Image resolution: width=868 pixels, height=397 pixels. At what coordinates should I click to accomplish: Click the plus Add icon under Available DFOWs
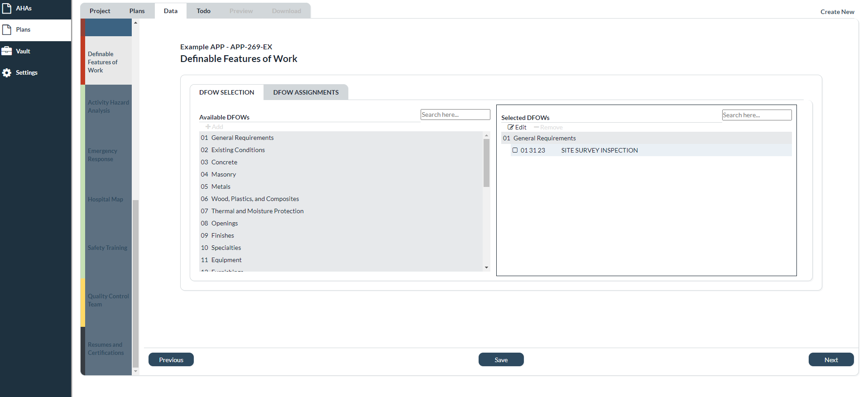[x=208, y=127]
